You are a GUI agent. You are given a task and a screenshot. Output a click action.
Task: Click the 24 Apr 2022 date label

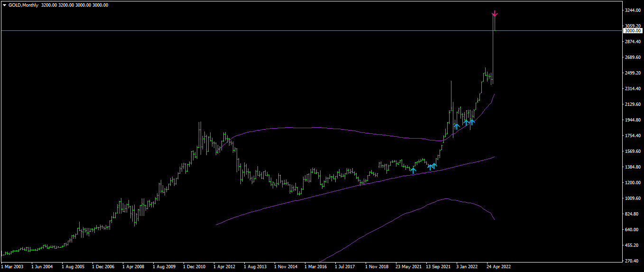pos(499,267)
